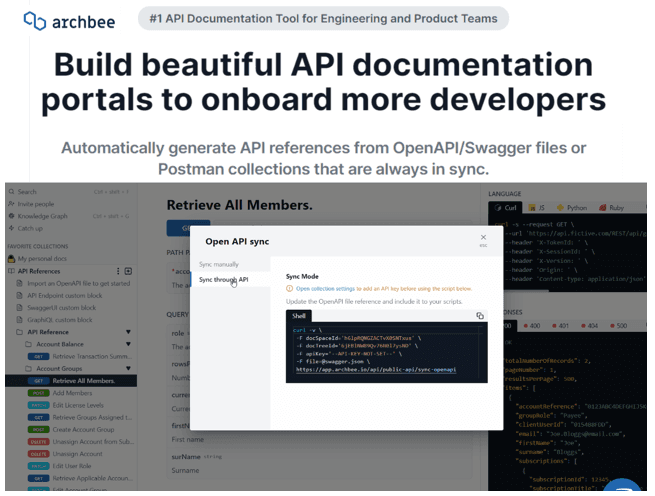
Task: Select the Python language tab
Action: click(573, 209)
